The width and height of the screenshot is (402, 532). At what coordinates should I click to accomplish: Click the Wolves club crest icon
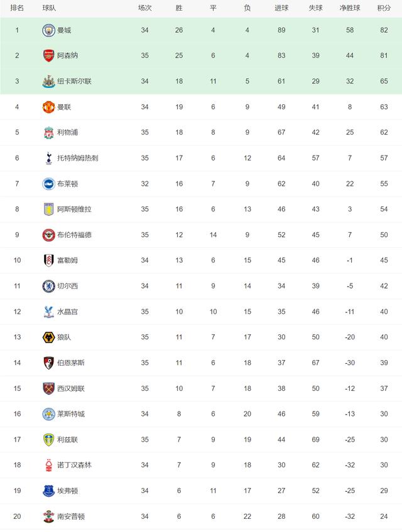(48, 337)
